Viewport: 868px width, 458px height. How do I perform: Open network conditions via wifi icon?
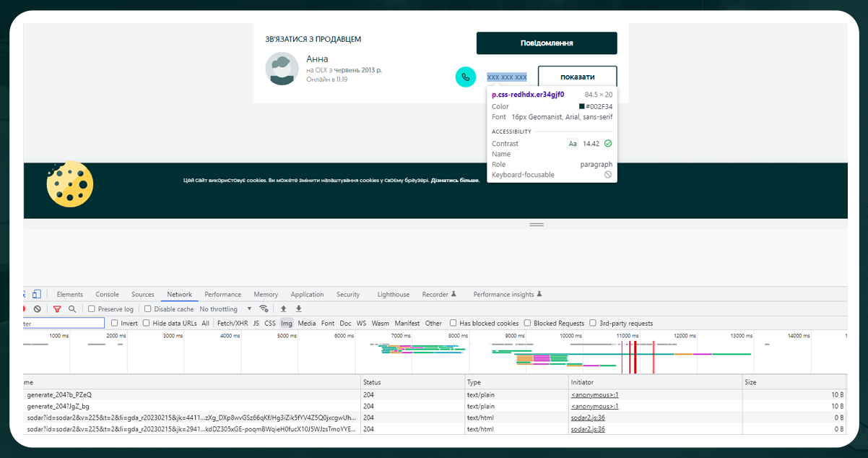click(263, 308)
